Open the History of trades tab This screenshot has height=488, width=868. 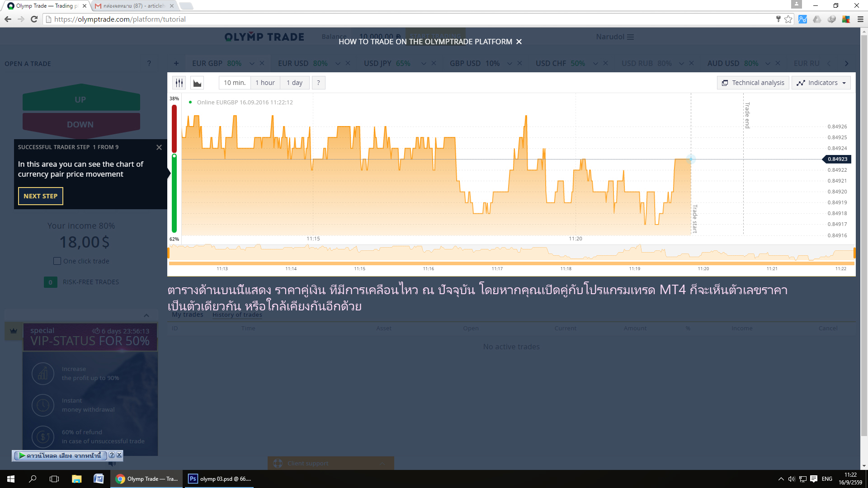point(237,315)
